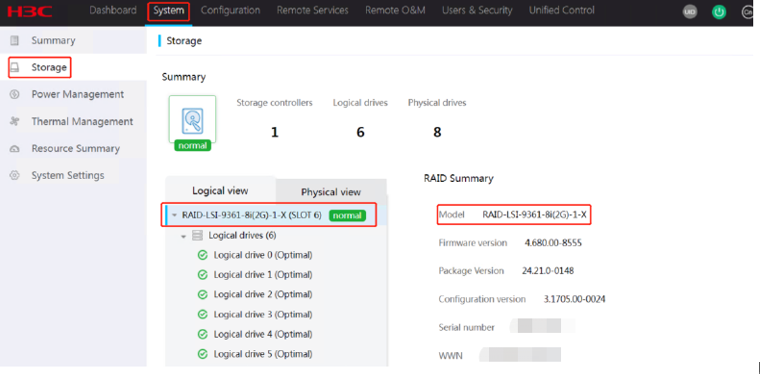Open the Configuration menu
This screenshot has width=760, height=374.
[230, 11]
